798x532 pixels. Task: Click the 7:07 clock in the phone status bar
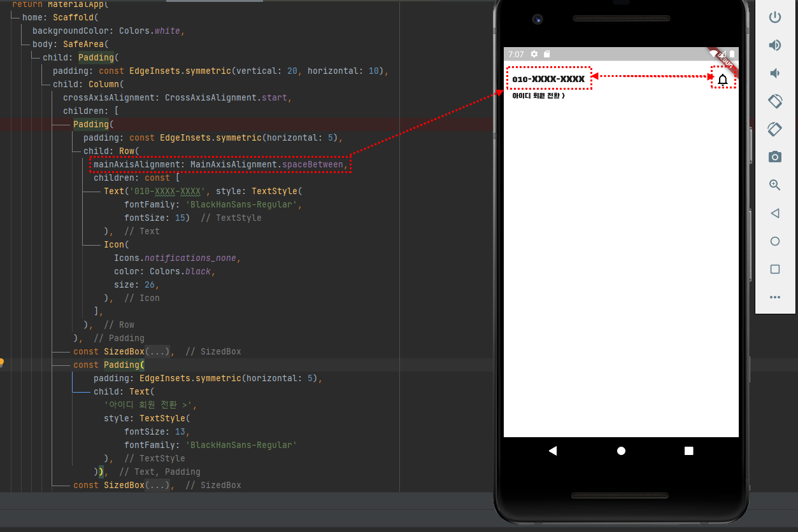coord(516,54)
